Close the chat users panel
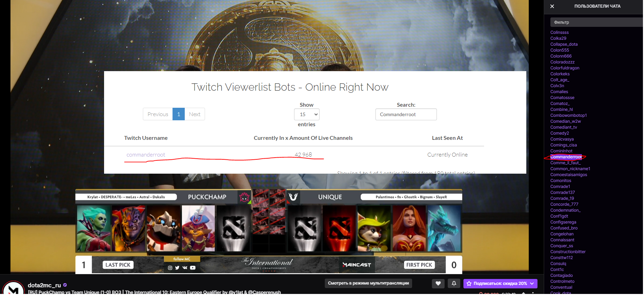 click(552, 6)
